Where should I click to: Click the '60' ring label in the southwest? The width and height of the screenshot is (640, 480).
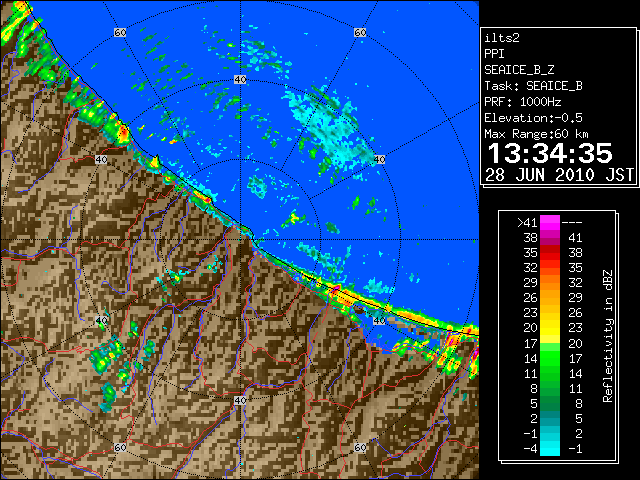click(x=120, y=447)
